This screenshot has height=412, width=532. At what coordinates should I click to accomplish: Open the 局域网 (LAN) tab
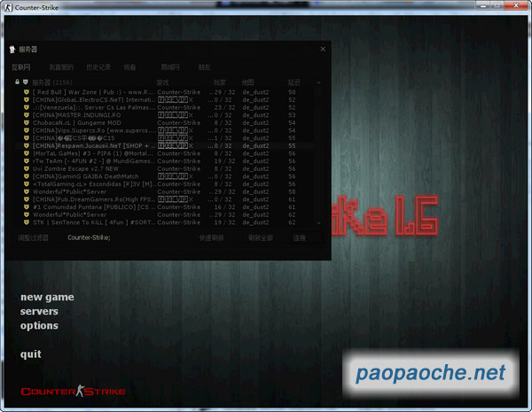170,67
